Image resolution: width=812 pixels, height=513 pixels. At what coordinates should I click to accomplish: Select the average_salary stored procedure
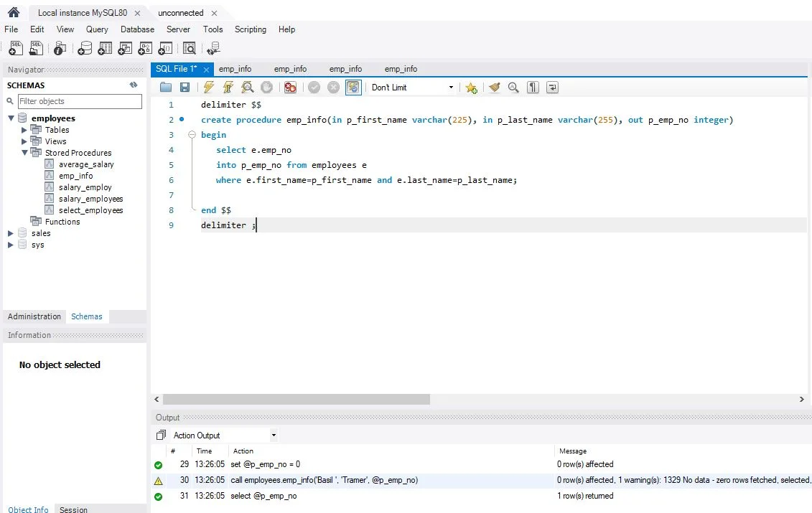[86, 164]
